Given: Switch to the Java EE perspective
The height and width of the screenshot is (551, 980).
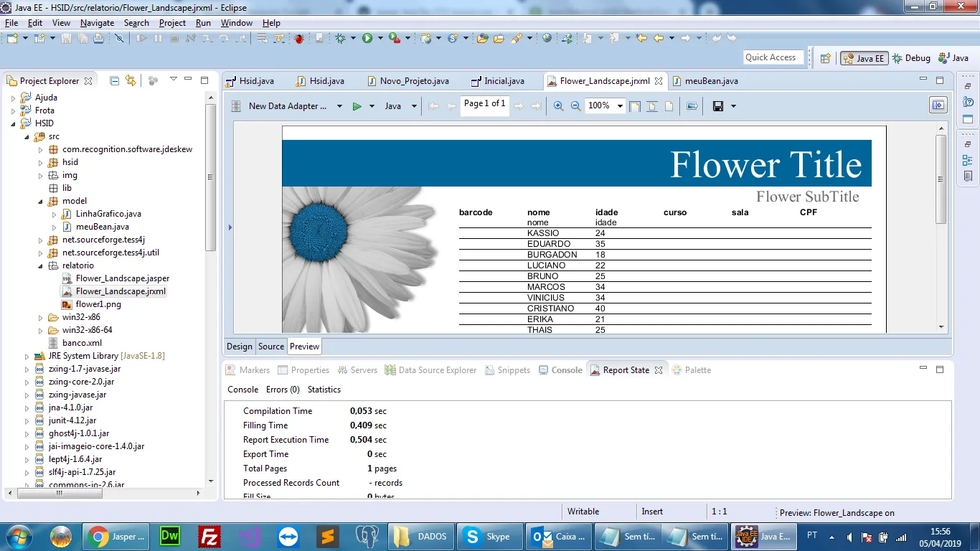Looking at the screenshot, I should (x=863, y=58).
